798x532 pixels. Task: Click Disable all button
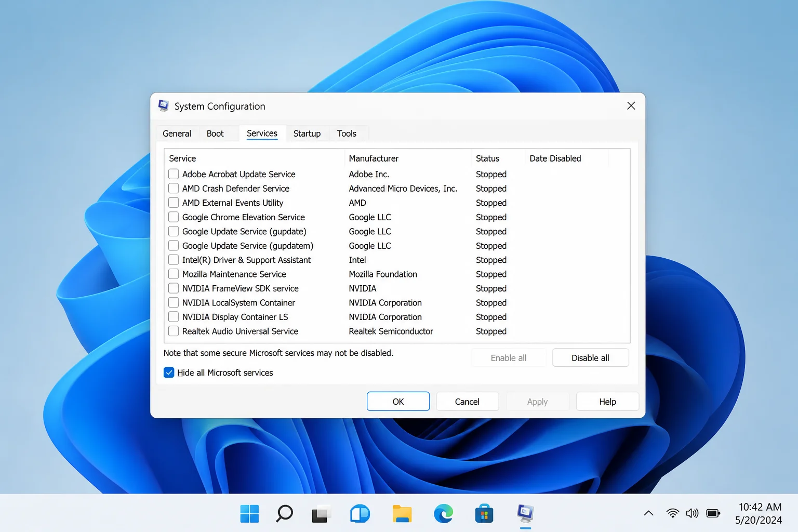[591, 358]
